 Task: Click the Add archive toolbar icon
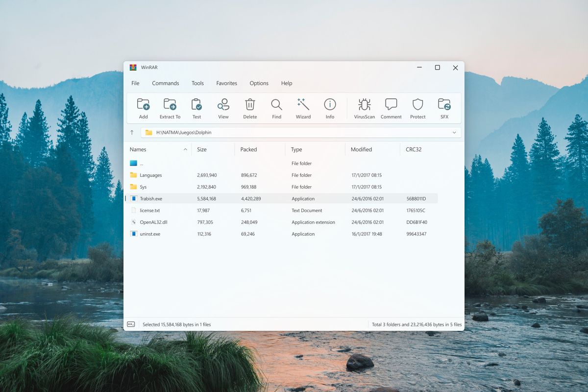pos(143,104)
